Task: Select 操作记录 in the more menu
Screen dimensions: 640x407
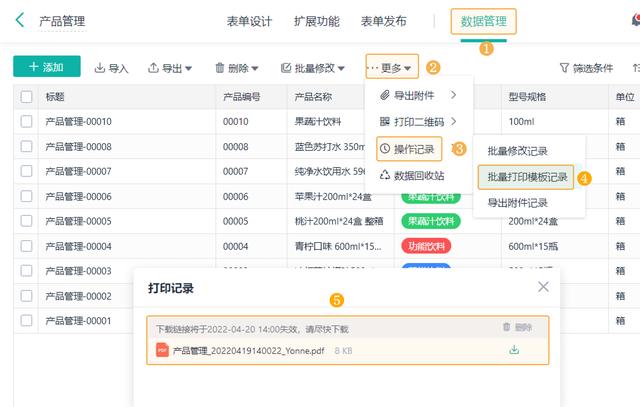Action: point(409,149)
